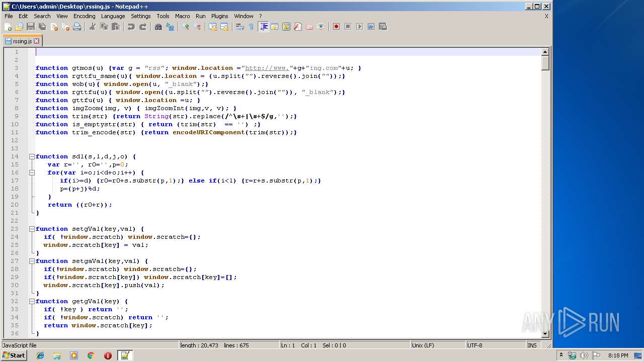The image size is (644, 362).
Task: Toggle INS insert mode in status bar
Action: pyautogui.click(x=532, y=345)
